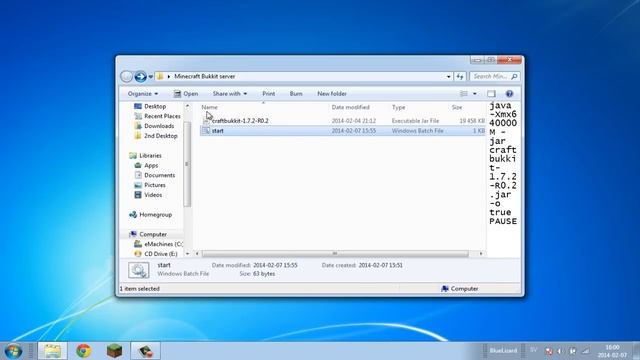Image resolution: width=640 pixels, height=360 pixels.
Task: Open the Share with menu
Action: tap(229, 93)
